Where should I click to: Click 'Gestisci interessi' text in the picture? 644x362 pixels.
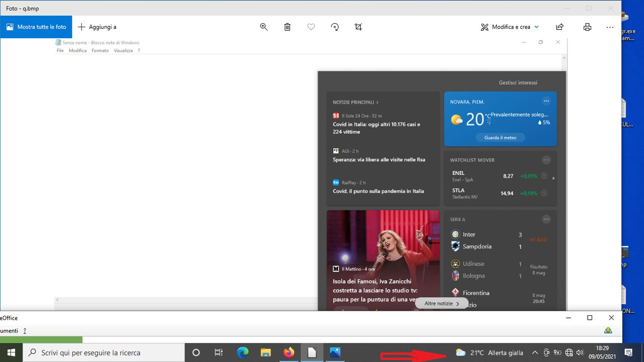pos(518,82)
